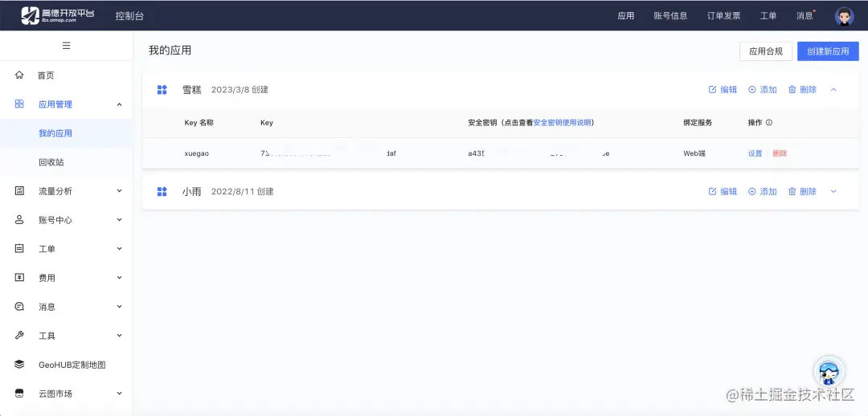Open 工单 in the top navigation
This screenshot has height=416, width=868.
point(768,16)
